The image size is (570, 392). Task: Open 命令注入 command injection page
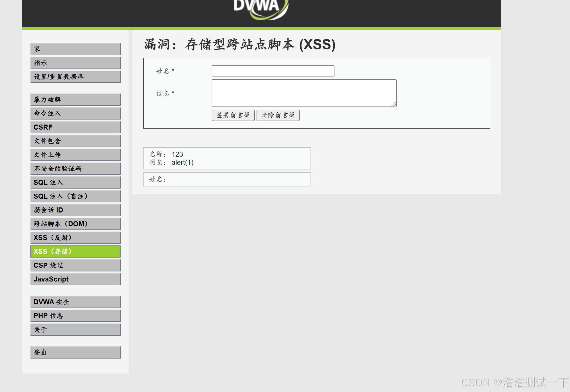pos(75,113)
